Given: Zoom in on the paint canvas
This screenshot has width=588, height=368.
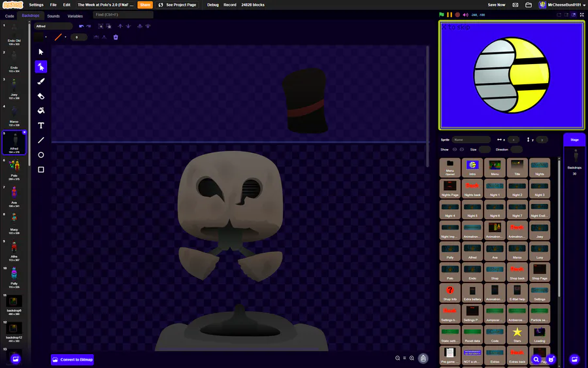Looking at the screenshot, I should click(412, 358).
